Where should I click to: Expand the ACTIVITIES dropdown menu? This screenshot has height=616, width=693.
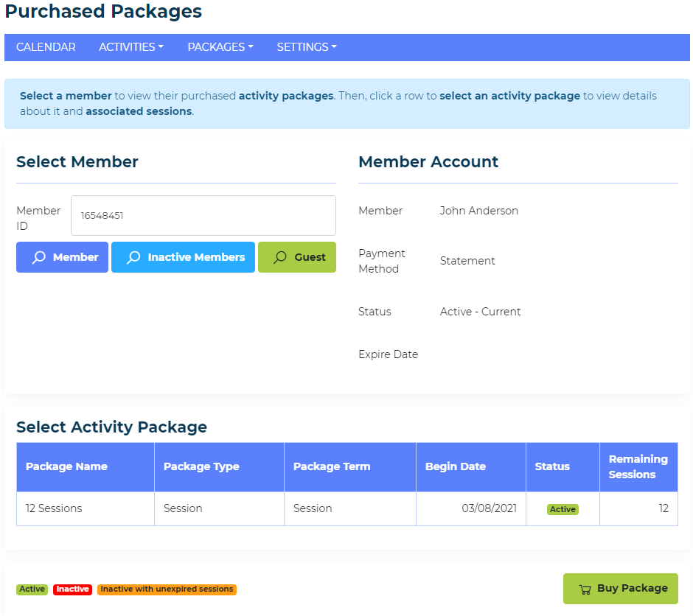(131, 47)
